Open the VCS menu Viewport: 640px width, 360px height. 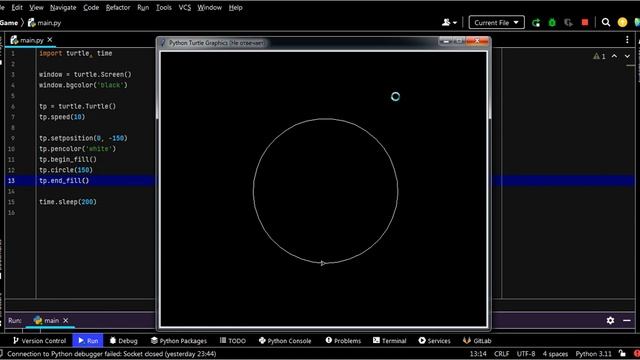(x=184, y=7)
